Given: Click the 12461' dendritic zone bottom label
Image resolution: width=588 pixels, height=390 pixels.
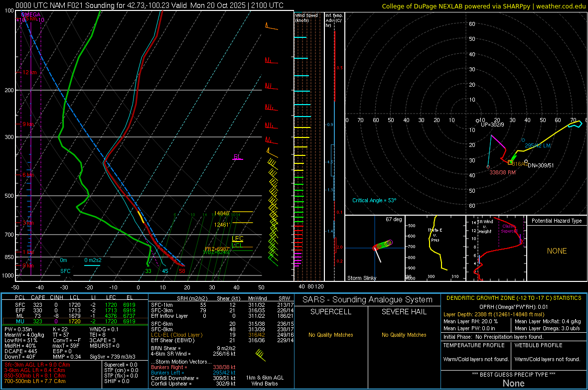Looking at the screenshot, I should [x=222, y=225].
